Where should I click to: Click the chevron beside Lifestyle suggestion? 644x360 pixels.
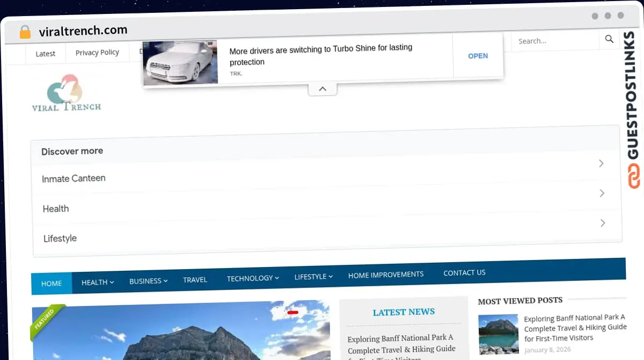click(x=603, y=222)
